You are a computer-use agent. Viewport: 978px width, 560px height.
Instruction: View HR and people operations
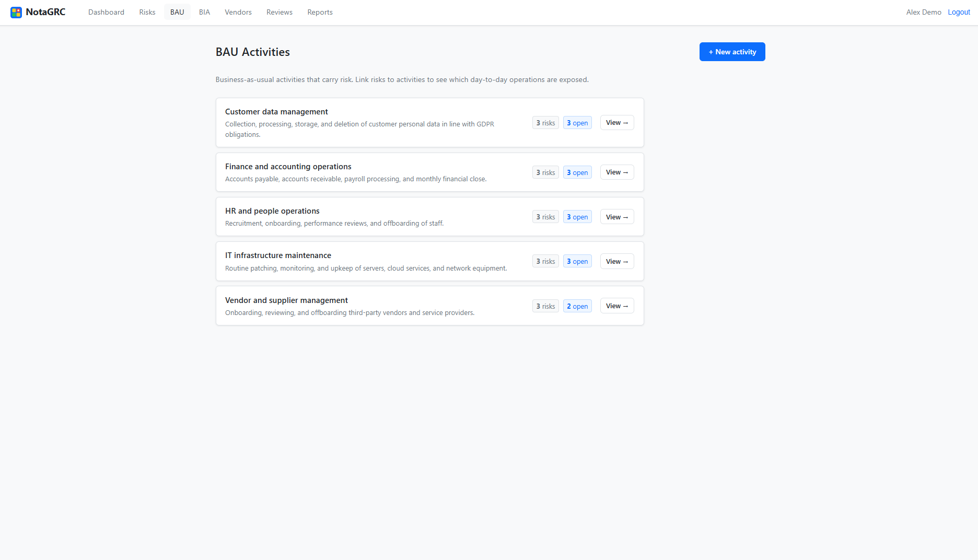point(617,217)
